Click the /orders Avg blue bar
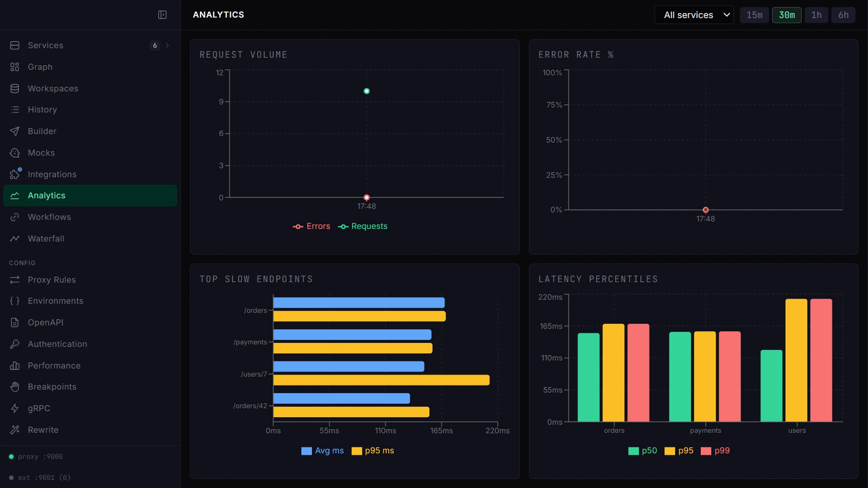This screenshot has height=488, width=868. [x=359, y=303]
